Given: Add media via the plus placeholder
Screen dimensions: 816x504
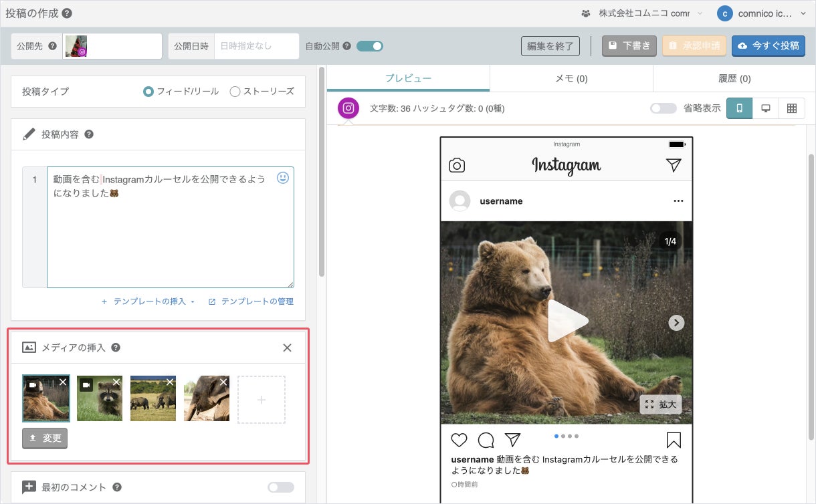Looking at the screenshot, I should [262, 400].
